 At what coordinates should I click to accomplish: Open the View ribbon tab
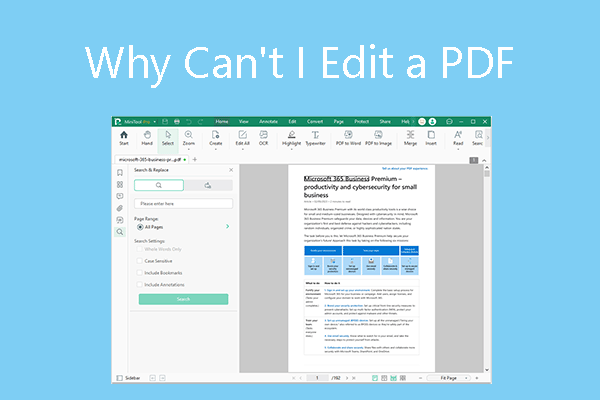tap(244, 121)
